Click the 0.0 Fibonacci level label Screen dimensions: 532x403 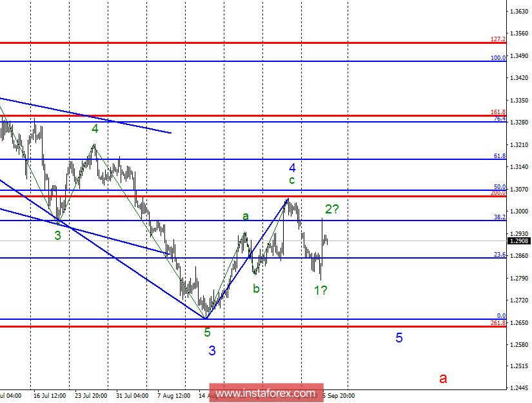click(x=501, y=316)
